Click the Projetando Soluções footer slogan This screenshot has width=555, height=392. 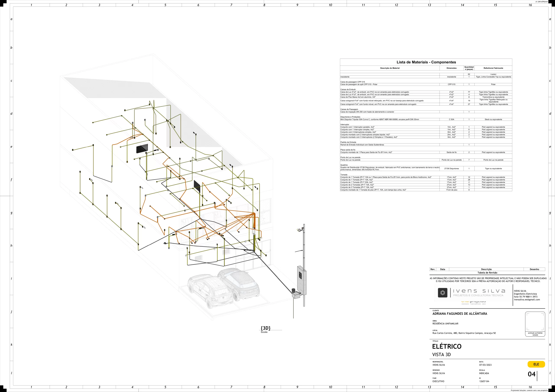(x=529, y=390)
